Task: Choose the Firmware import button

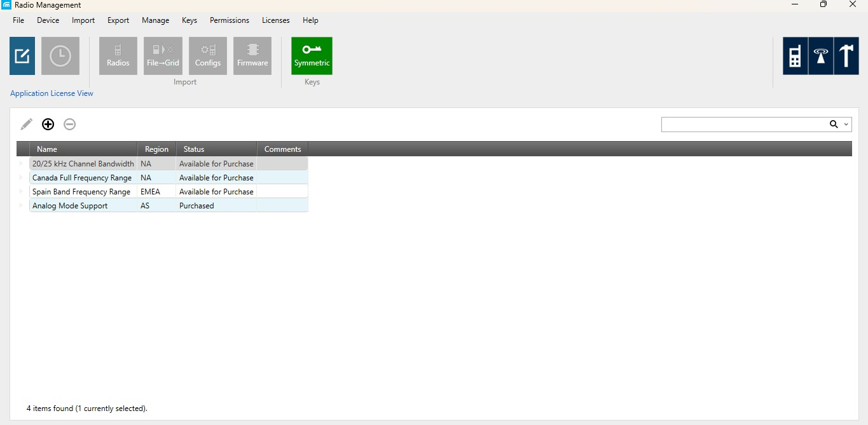Action: point(252,56)
